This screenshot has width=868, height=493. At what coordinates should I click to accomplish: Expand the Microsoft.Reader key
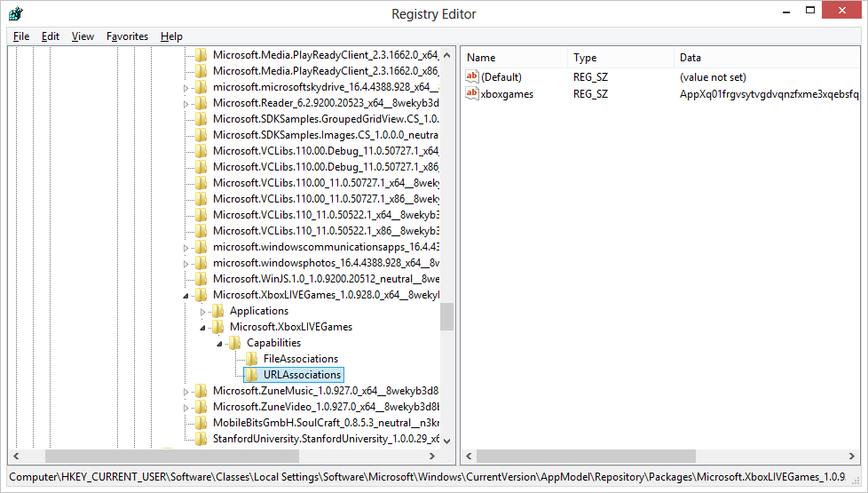click(186, 104)
